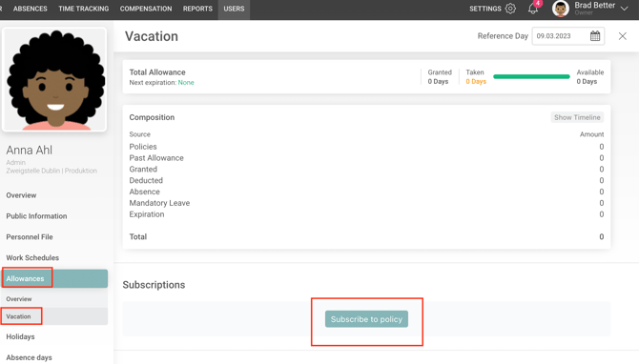The image size is (639, 364).
Task: Close the Vacation panel with X
Action: coord(622,36)
